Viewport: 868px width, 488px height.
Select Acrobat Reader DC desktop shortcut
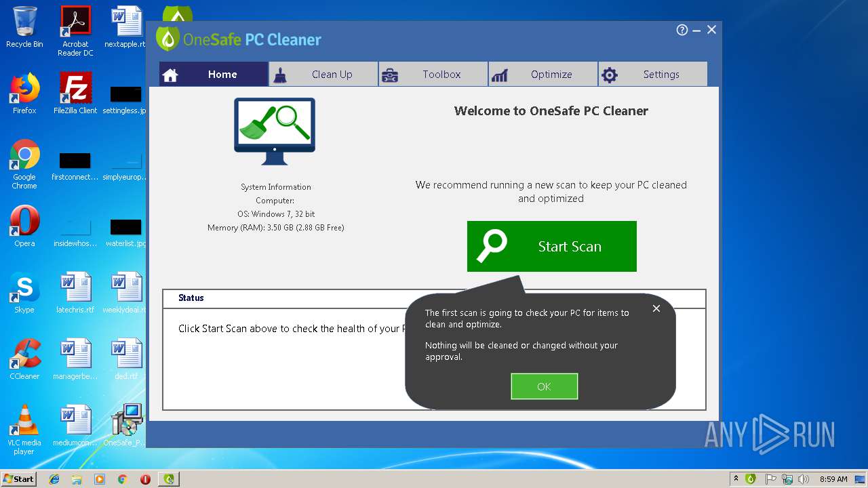click(75, 31)
